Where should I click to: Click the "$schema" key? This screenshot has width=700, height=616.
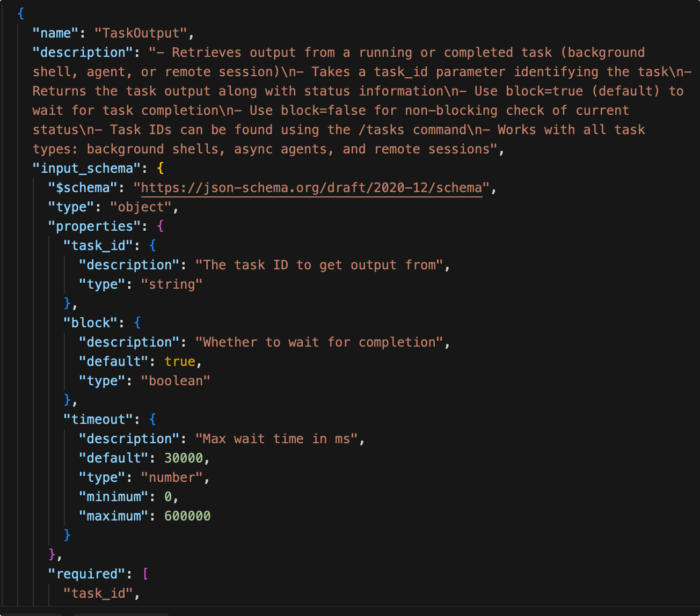pyautogui.click(x=87, y=188)
